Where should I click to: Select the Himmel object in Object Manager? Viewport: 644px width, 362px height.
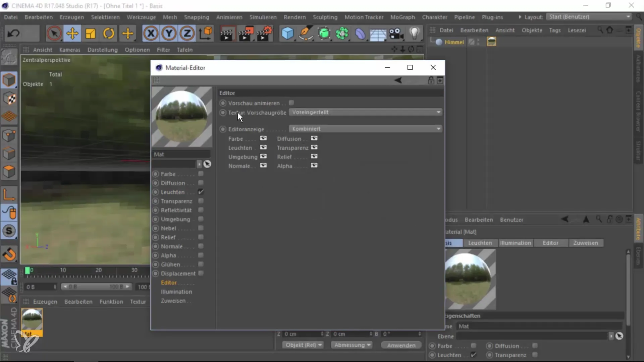(454, 42)
